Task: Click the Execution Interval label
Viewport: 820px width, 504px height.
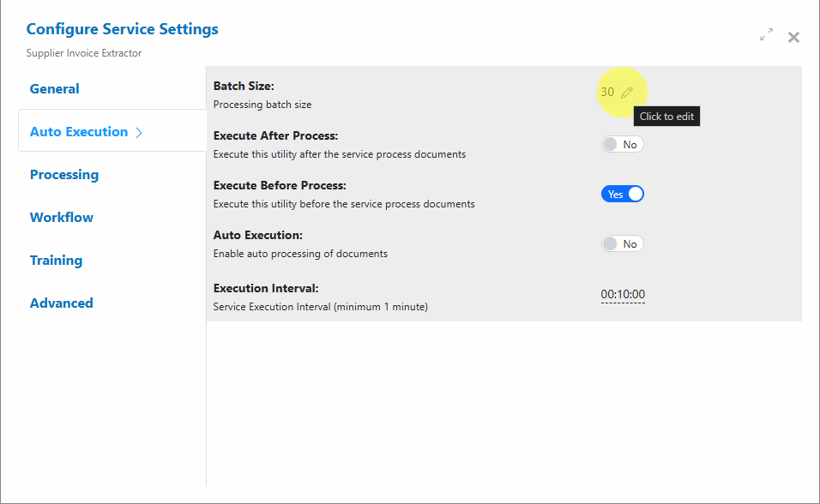Action: tap(266, 288)
